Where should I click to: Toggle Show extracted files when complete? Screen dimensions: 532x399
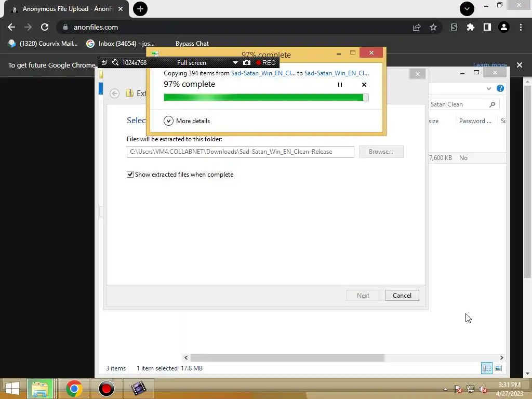130,175
